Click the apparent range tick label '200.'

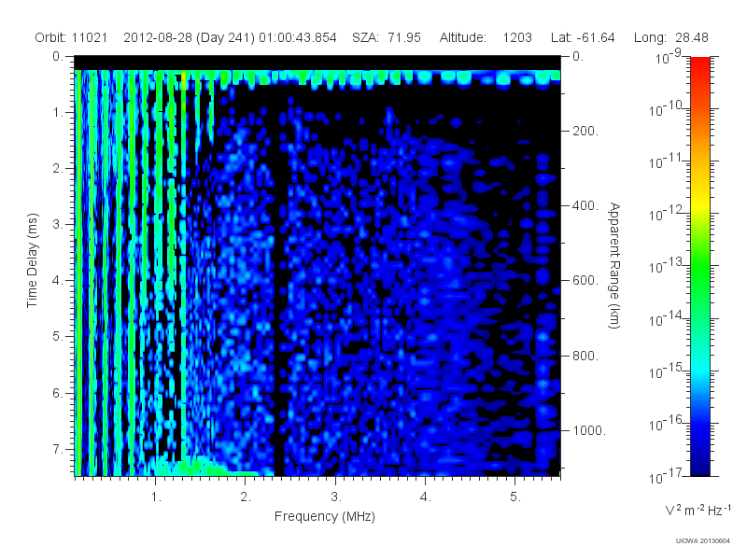tap(585, 131)
